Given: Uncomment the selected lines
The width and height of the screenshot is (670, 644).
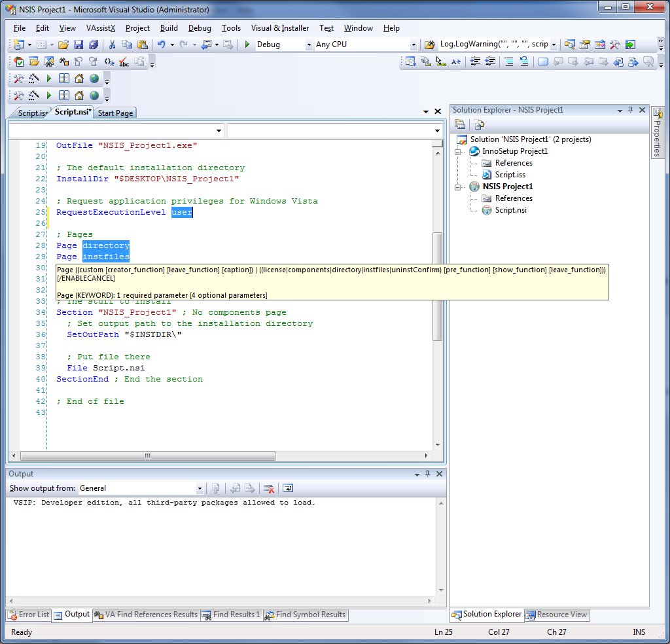Looking at the screenshot, I should tap(524, 62).
